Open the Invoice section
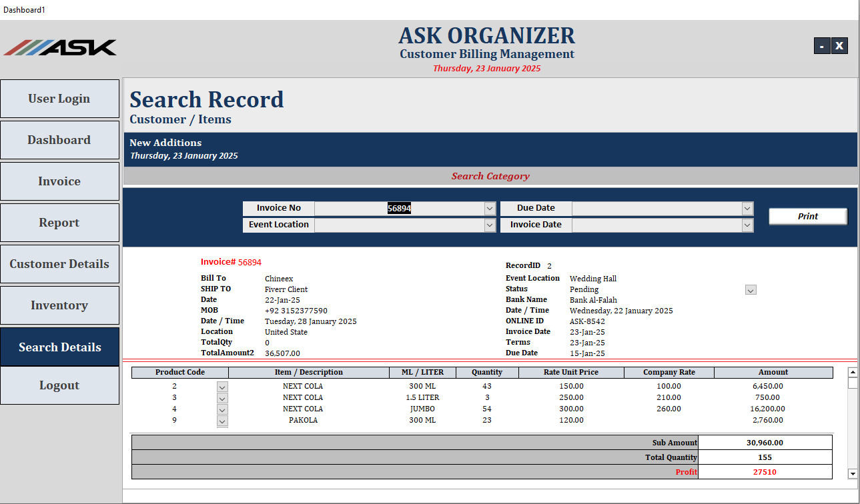This screenshot has height=504, width=860. [59, 181]
